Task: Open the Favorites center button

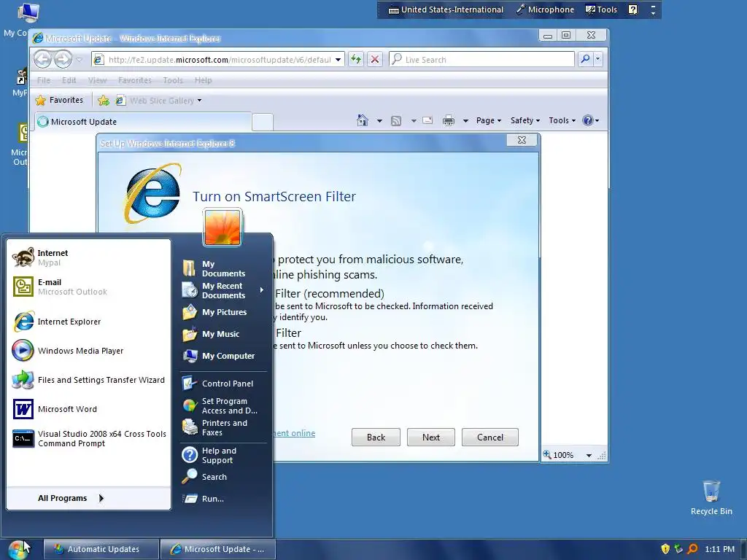Action: pyautogui.click(x=60, y=100)
